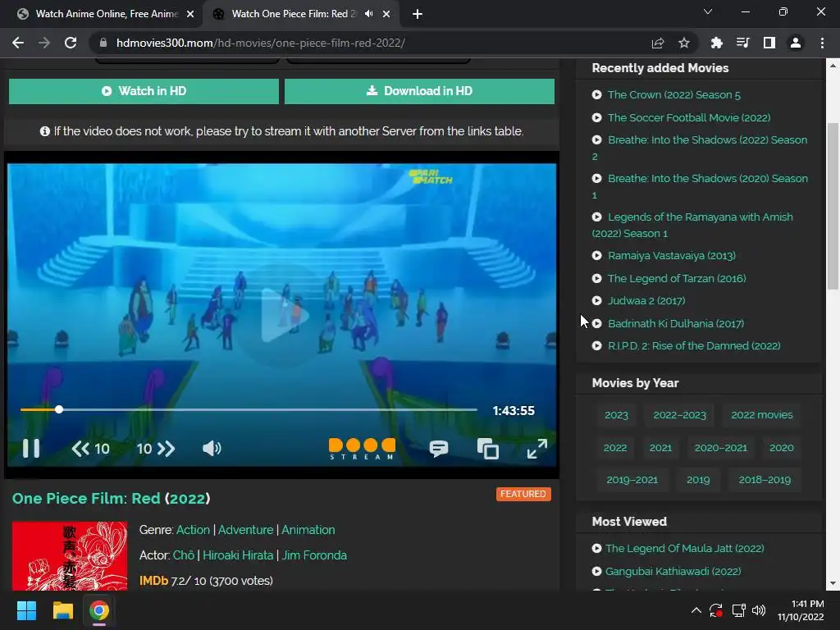Image resolution: width=840 pixels, height=630 pixels.
Task: Click the large center play overlay
Action: point(282,314)
